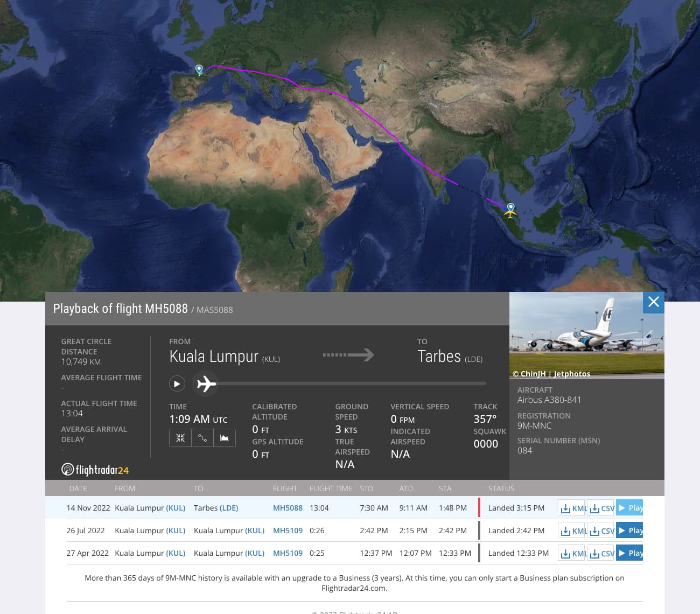Play the 26 Jul 2022 flight

[629, 531]
